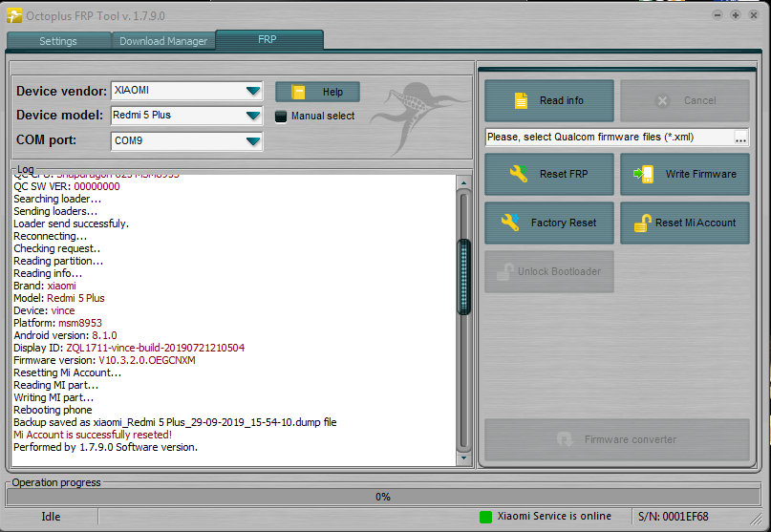This screenshot has height=532, width=771.
Task: Open the COM port dropdown arrow
Action: click(253, 141)
